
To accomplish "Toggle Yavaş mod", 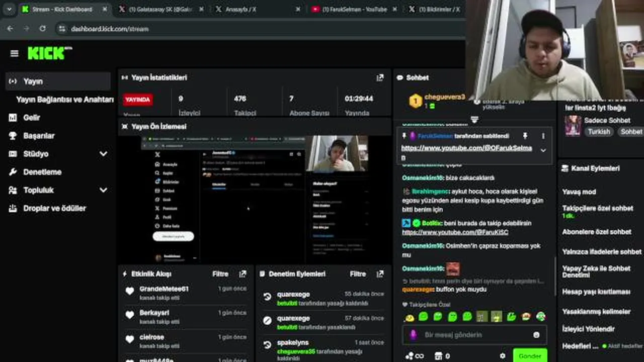I will pyautogui.click(x=579, y=192).
